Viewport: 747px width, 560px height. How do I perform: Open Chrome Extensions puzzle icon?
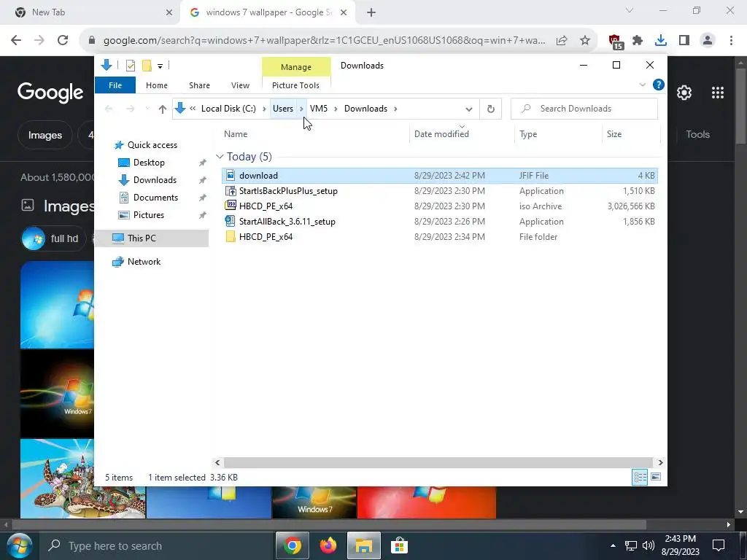pyautogui.click(x=638, y=41)
